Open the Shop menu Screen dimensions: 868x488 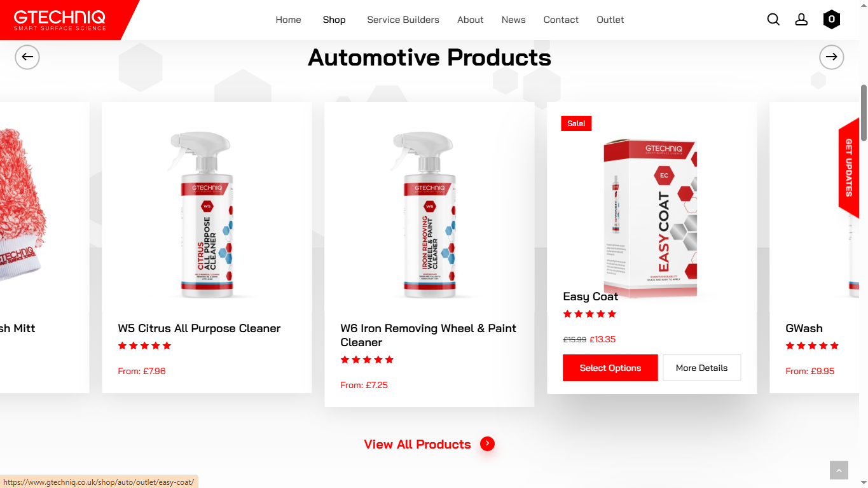pos(334,20)
